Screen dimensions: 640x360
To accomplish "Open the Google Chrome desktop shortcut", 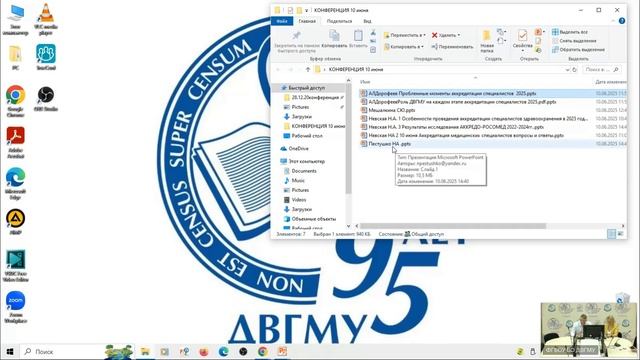I will pyautogui.click(x=16, y=101).
